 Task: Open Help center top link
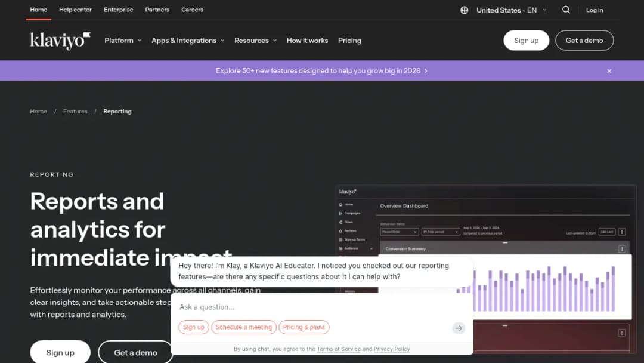pyautogui.click(x=75, y=10)
